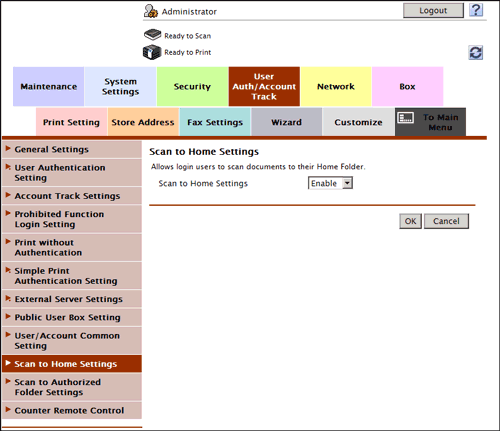This screenshot has height=431, width=500.
Task: Switch to the Network tab
Action: tap(336, 86)
